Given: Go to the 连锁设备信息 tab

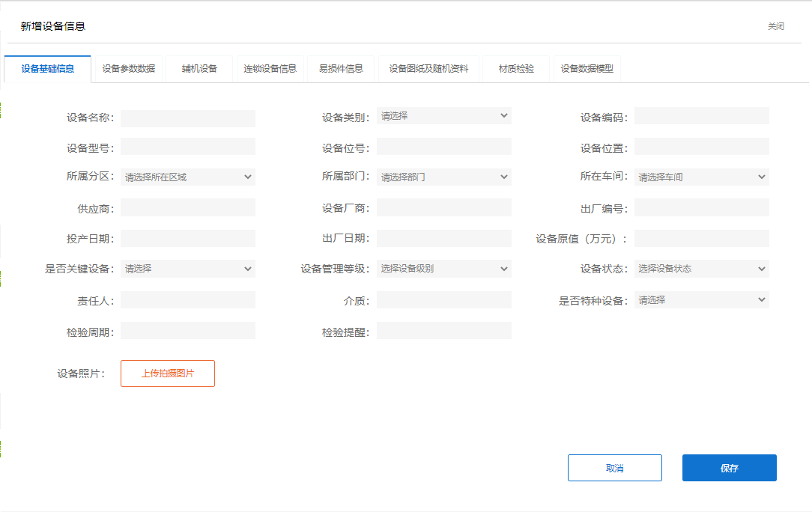Looking at the screenshot, I should click(x=270, y=69).
